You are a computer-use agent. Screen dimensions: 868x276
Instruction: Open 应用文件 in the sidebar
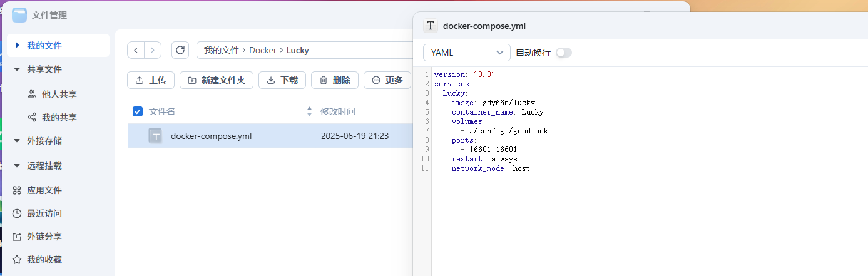pyautogui.click(x=44, y=190)
